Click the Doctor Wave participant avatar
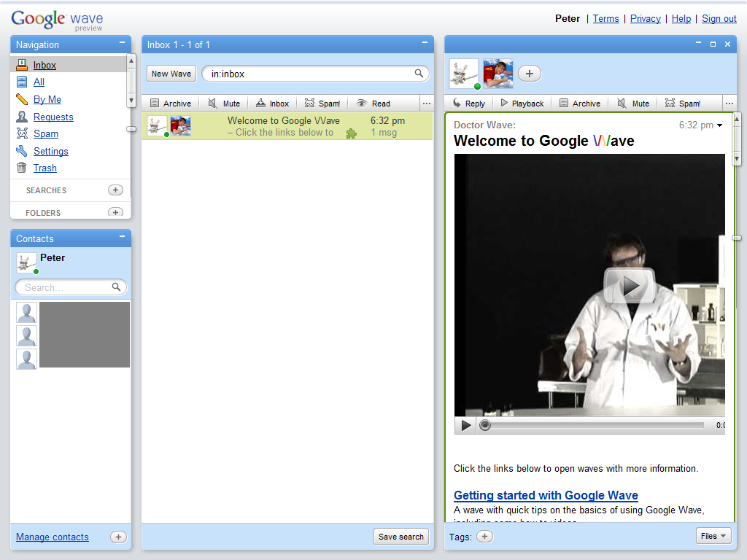The image size is (747, 560). tap(498, 74)
